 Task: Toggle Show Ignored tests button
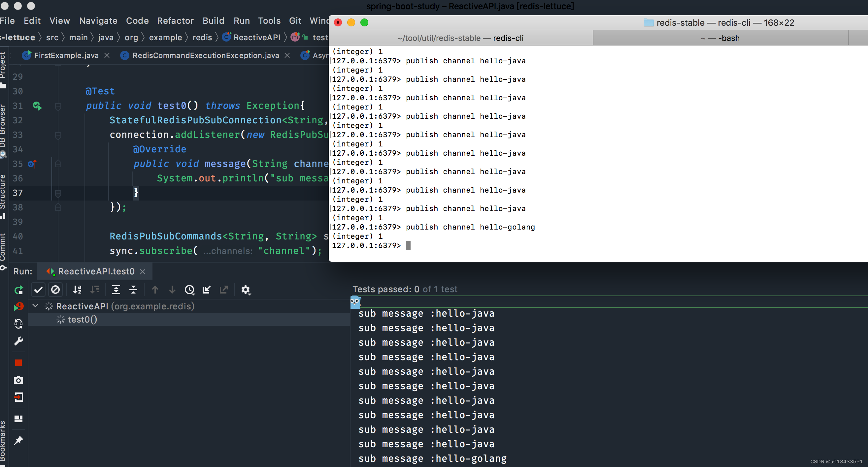point(55,290)
